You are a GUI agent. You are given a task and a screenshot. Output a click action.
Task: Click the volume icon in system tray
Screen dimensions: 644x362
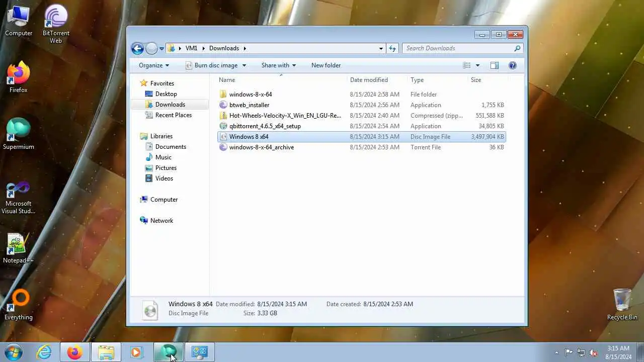594,352
